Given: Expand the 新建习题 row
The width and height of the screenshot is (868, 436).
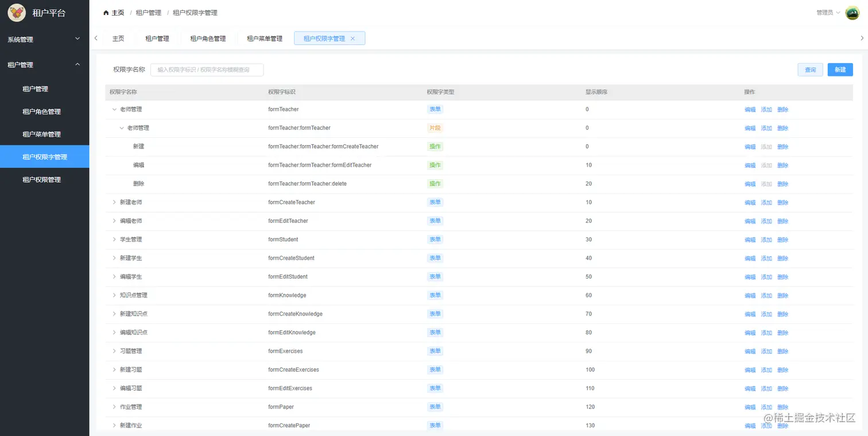Looking at the screenshot, I should pyautogui.click(x=114, y=369).
